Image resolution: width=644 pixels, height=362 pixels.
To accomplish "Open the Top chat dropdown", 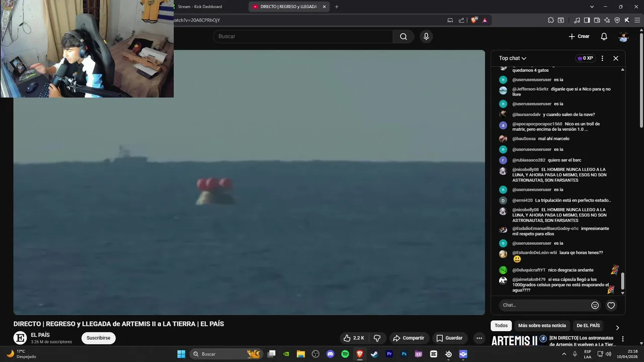I will pyautogui.click(x=513, y=58).
